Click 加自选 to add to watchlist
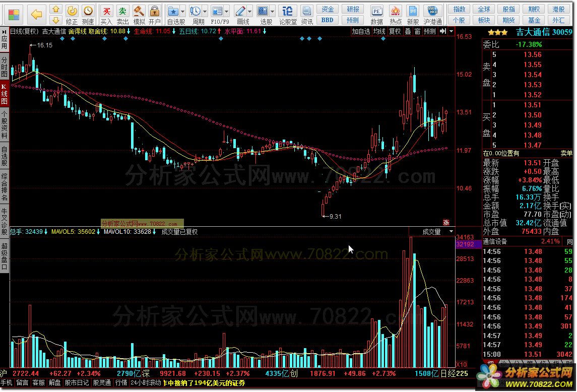The height and width of the screenshot is (392, 577). click(x=361, y=31)
